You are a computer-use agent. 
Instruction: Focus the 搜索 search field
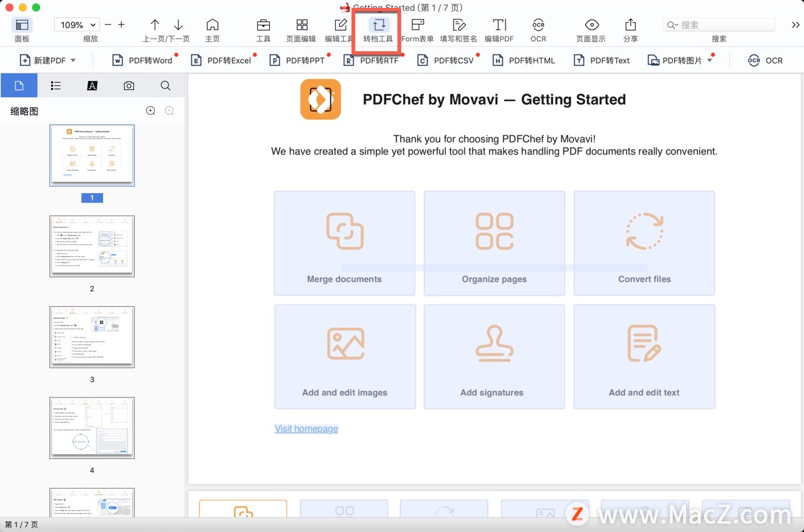[x=719, y=25]
